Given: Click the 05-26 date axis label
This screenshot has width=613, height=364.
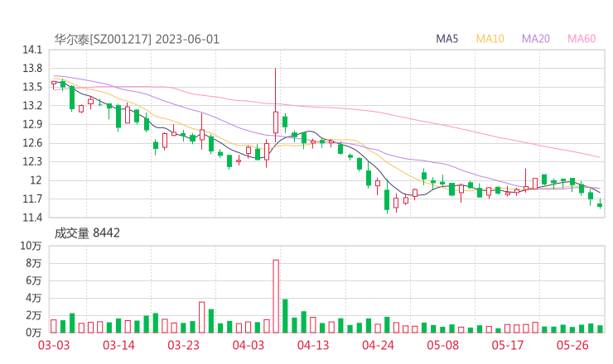Looking at the screenshot, I should coord(572,345).
